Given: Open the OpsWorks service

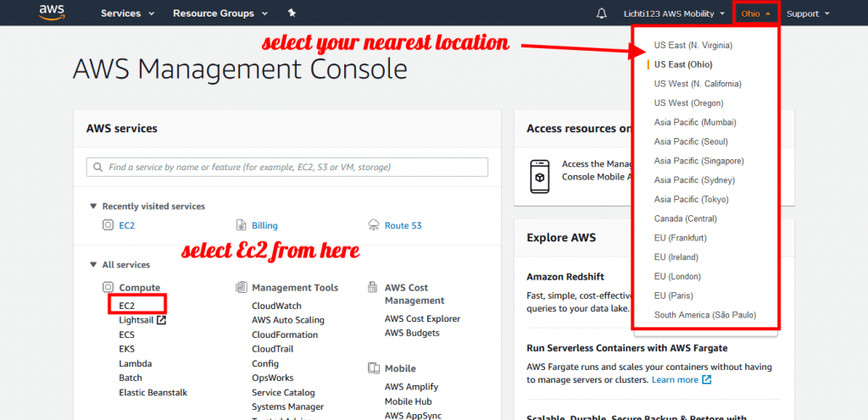Looking at the screenshot, I should (272, 378).
